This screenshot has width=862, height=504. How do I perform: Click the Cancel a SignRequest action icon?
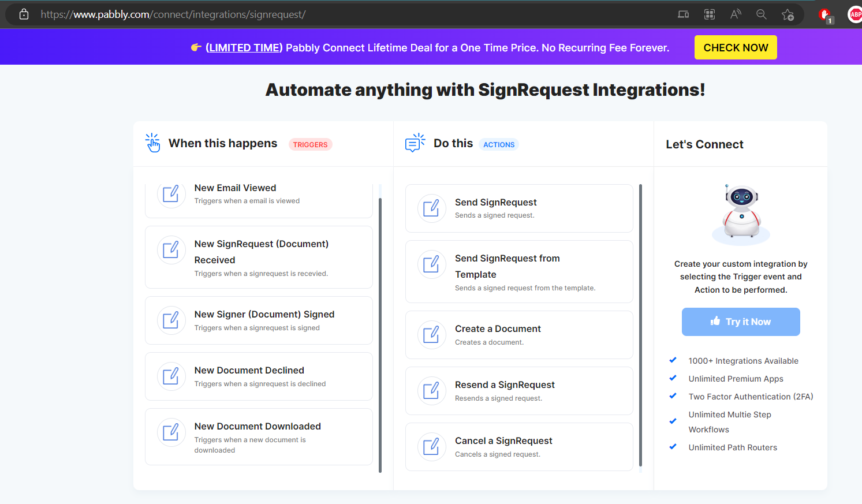point(432,447)
